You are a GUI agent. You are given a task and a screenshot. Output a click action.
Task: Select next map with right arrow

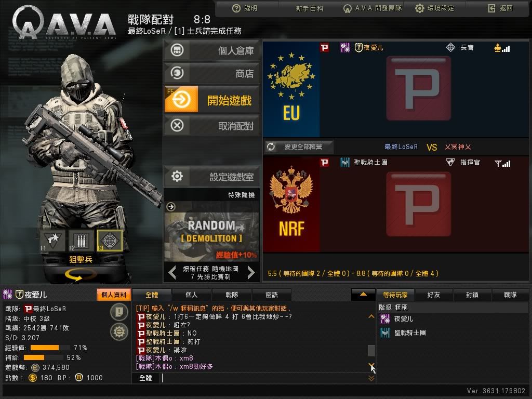(251, 272)
